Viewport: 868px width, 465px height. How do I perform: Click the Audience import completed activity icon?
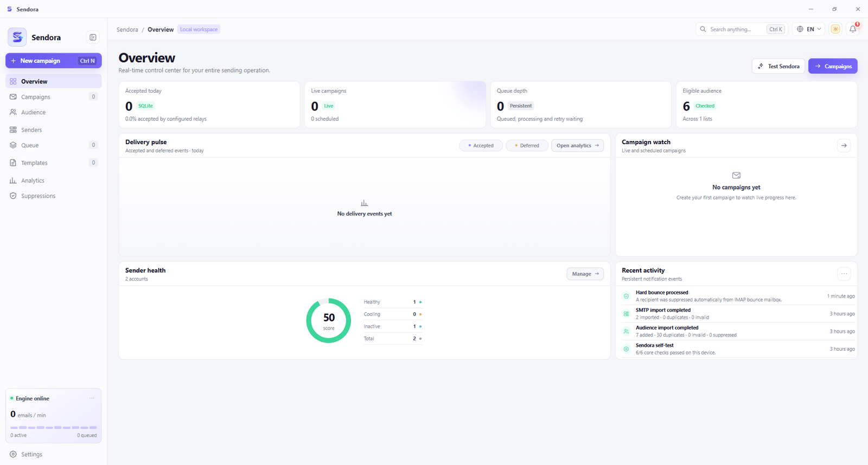click(626, 331)
